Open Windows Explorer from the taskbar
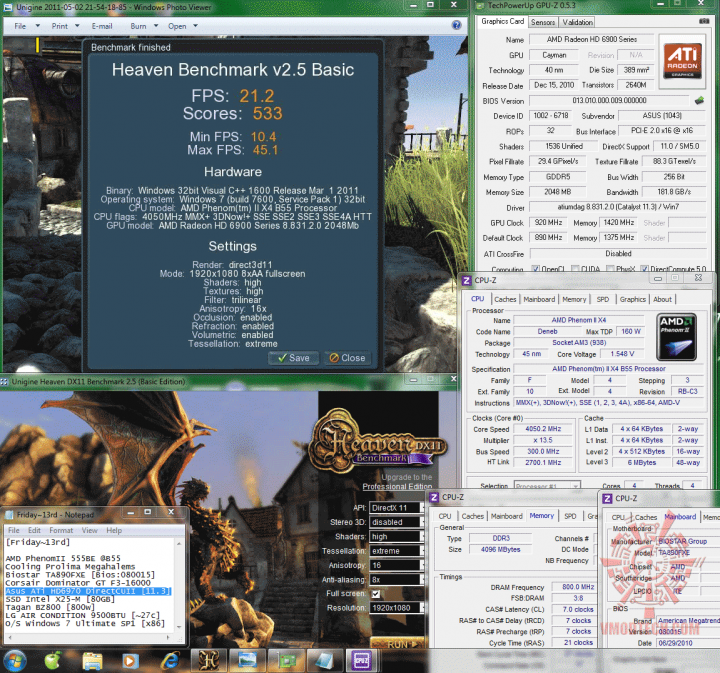This screenshot has width=720, height=673. (92, 661)
